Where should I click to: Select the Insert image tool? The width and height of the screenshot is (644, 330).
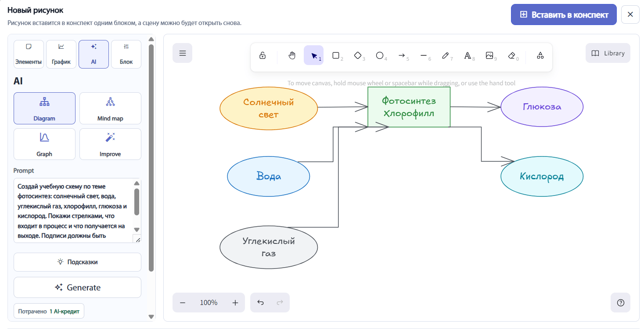coord(489,55)
